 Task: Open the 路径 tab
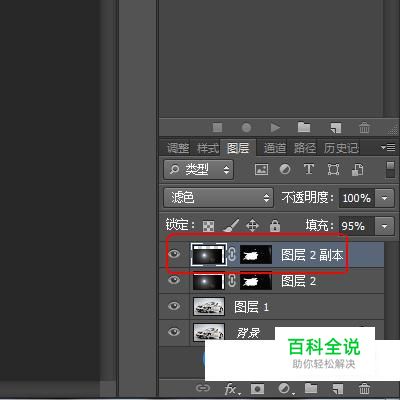[x=305, y=148]
